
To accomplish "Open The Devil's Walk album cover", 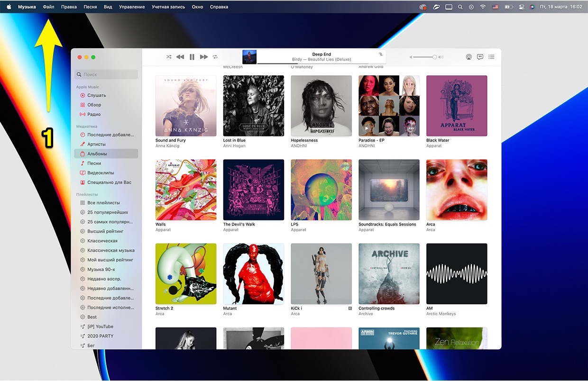I will pyautogui.click(x=254, y=190).
